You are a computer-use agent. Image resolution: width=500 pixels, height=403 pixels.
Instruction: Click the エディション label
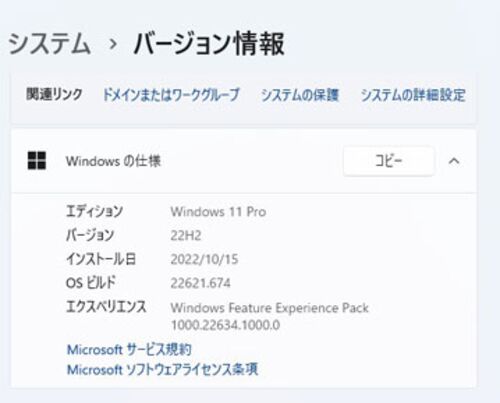[94, 211]
